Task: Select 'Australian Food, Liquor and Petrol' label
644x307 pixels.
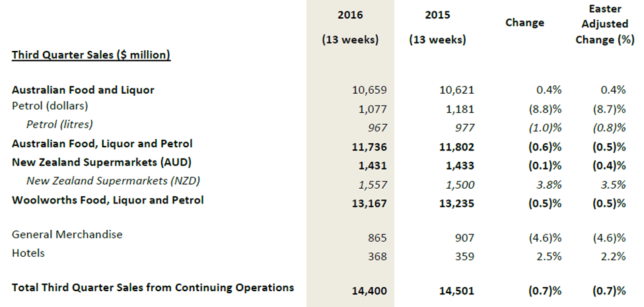Action: [102, 144]
